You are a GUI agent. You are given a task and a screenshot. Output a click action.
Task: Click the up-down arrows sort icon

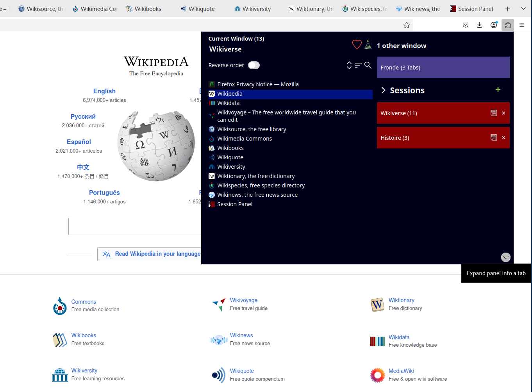coord(349,65)
